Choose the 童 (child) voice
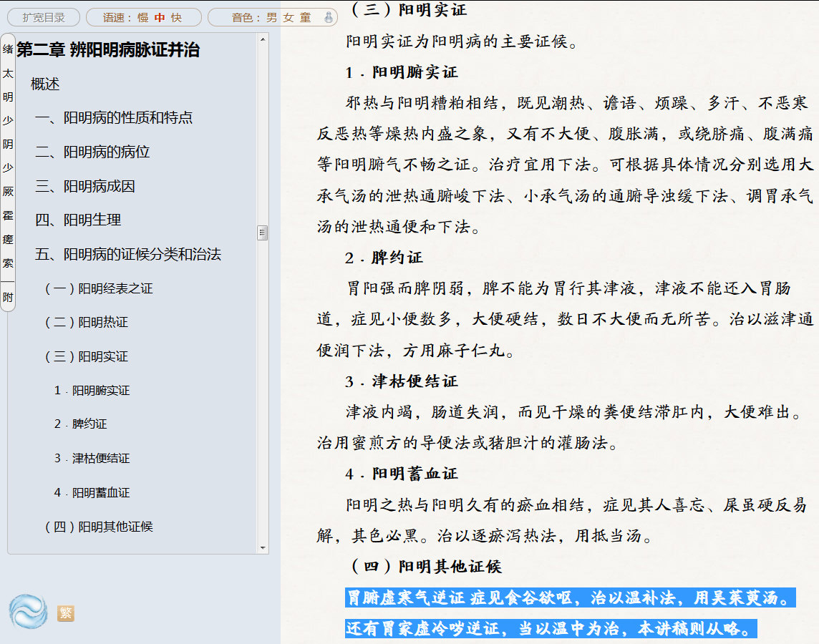819x644 pixels. 306,17
